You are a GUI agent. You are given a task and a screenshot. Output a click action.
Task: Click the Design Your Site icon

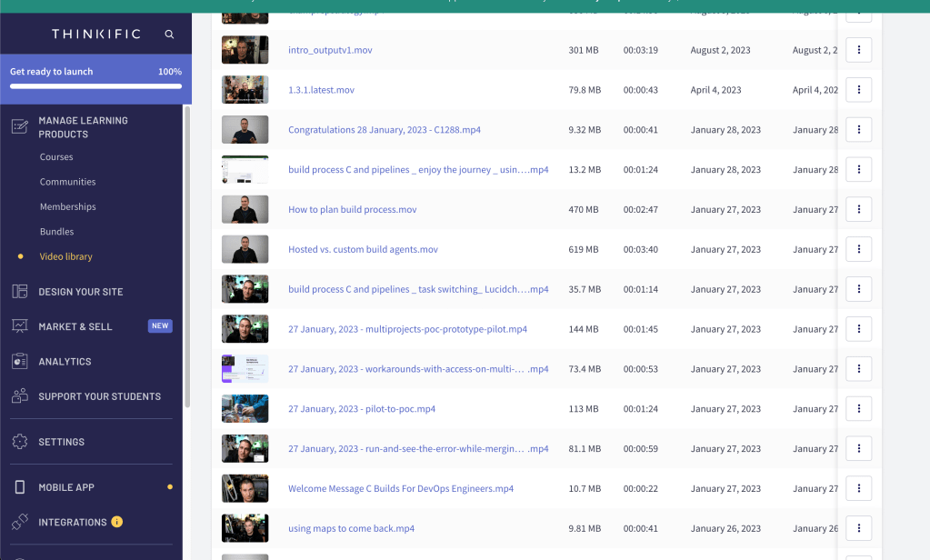pos(20,291)
